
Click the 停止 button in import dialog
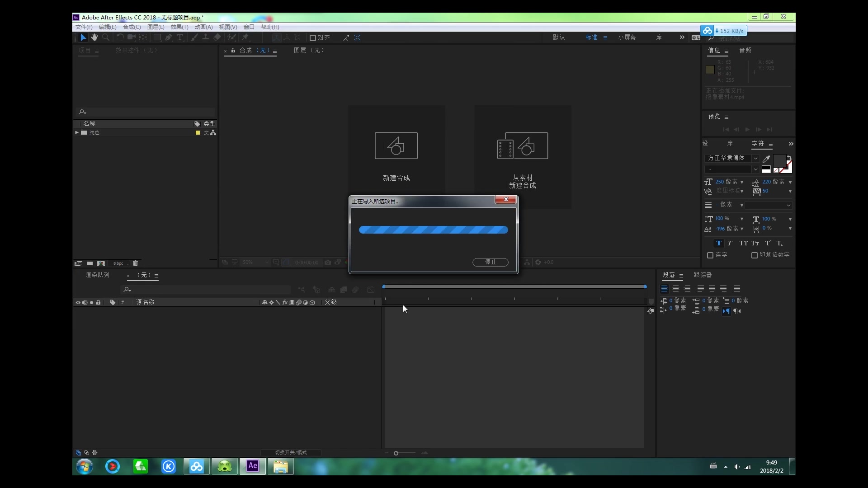click(x=490, y=262)
